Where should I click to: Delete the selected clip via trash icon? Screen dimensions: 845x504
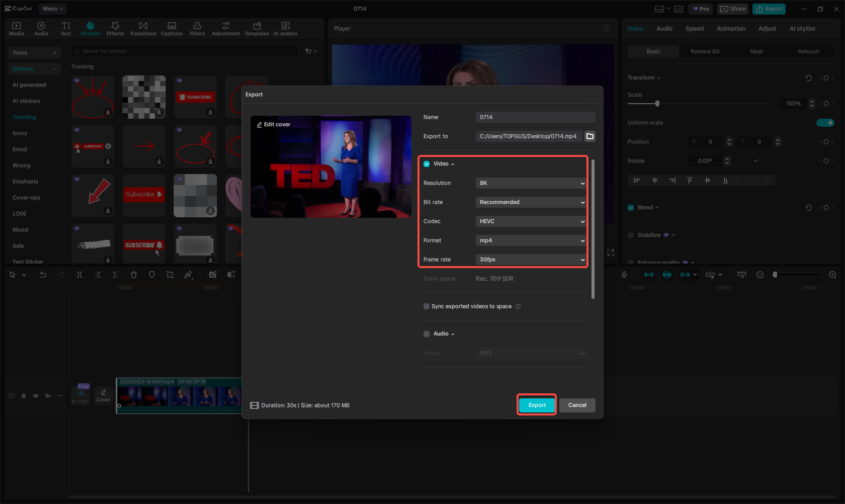coord(133,275)
